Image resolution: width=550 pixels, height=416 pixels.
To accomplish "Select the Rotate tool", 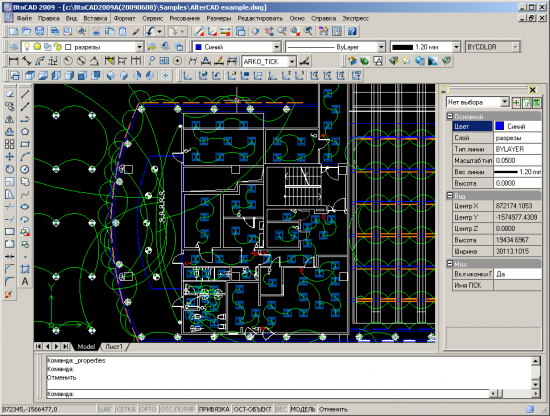I will (x=10, y=169).
